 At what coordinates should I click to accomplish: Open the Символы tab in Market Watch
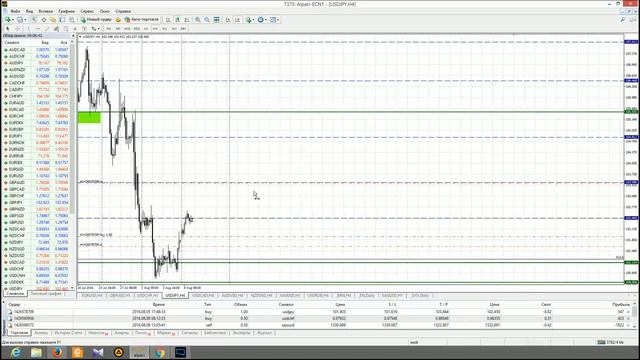pos(15,293)
